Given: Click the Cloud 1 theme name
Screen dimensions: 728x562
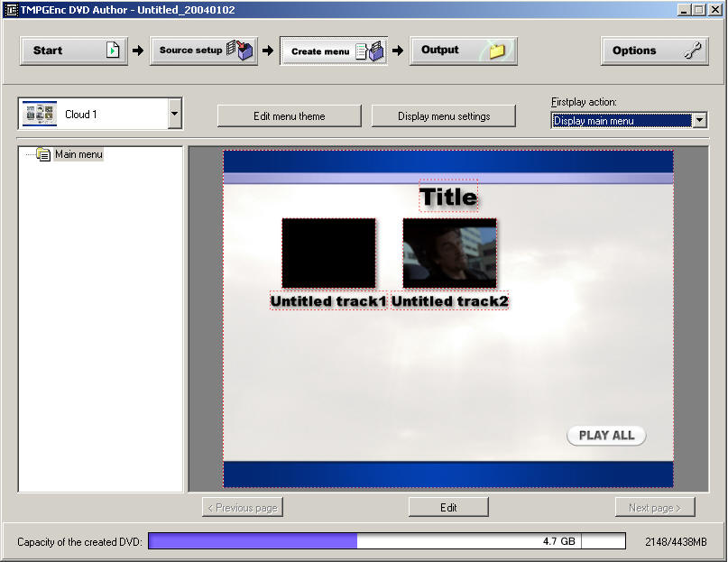Looking at the screenshot, I should (x=81, y=115).
